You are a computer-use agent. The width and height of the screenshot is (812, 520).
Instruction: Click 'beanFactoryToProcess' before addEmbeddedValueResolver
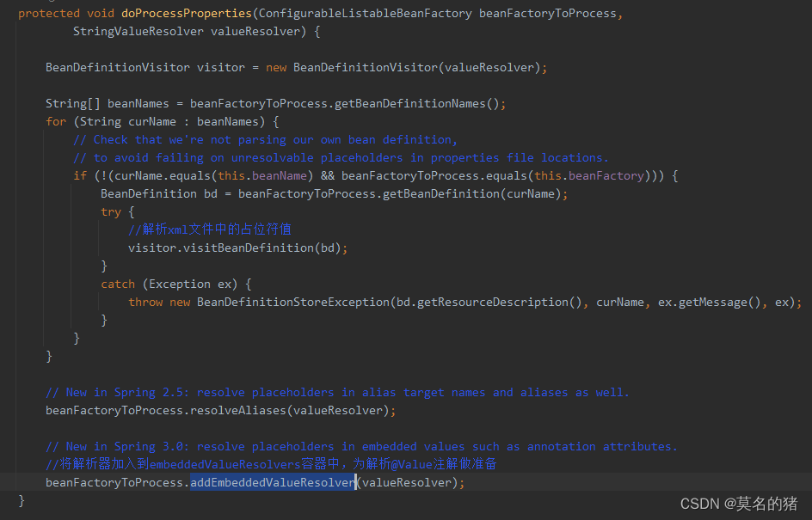tap(114, 483)
